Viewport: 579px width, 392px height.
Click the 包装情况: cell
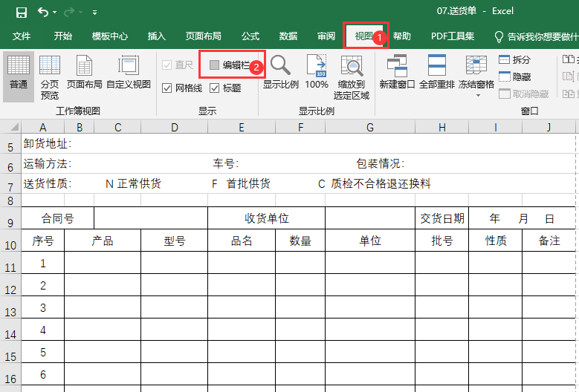[381, 164]
